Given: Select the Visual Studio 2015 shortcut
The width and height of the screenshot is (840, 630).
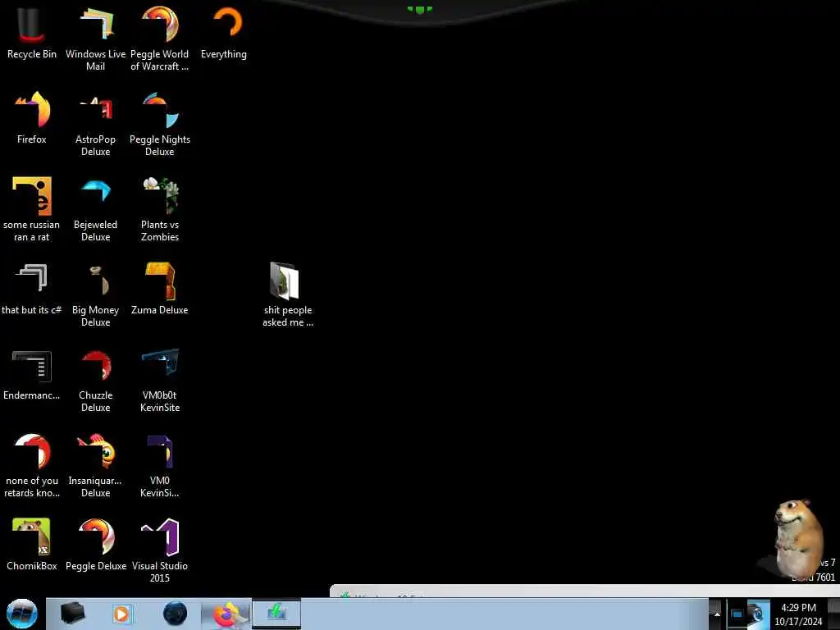Looking at the screenshot, I should pyautogui.click(x=160, y=550).
